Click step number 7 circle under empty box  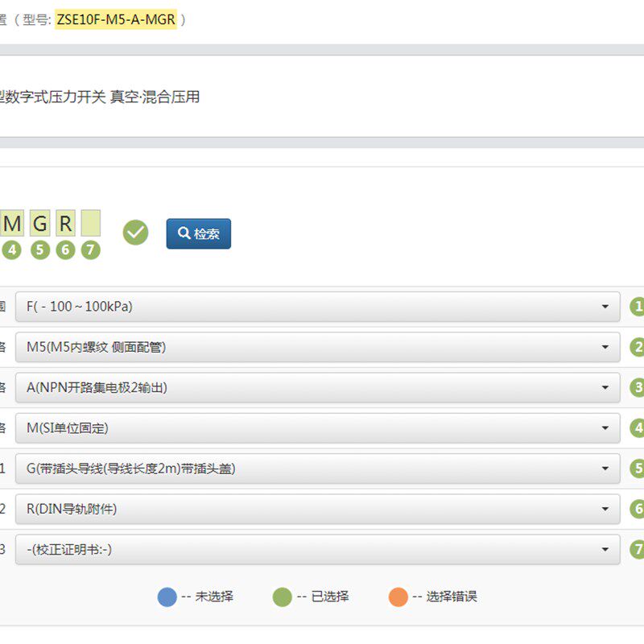click(x=91, y=250)
